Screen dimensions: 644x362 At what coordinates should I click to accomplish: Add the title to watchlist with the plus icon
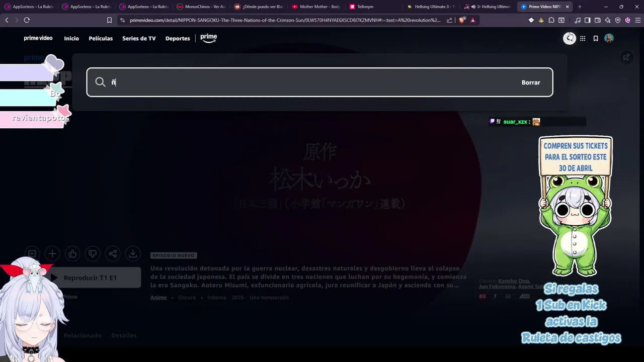[52, 254]
